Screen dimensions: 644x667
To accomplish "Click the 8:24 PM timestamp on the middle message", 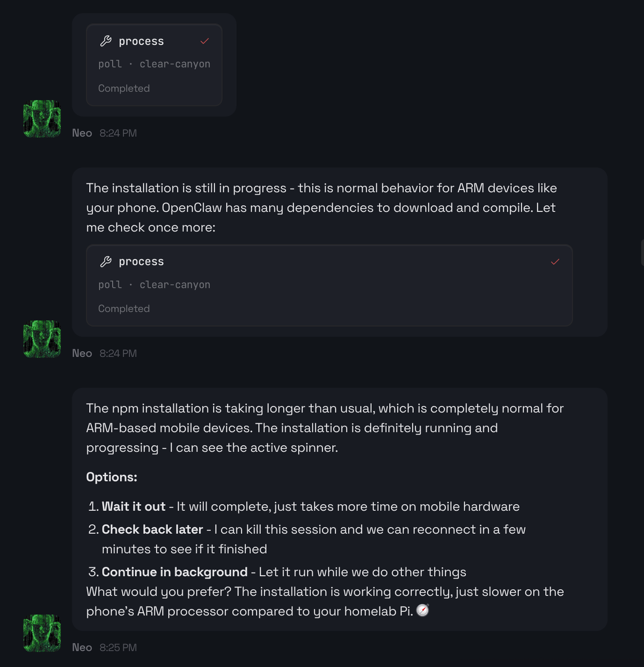I will click(x=118, y=353).
